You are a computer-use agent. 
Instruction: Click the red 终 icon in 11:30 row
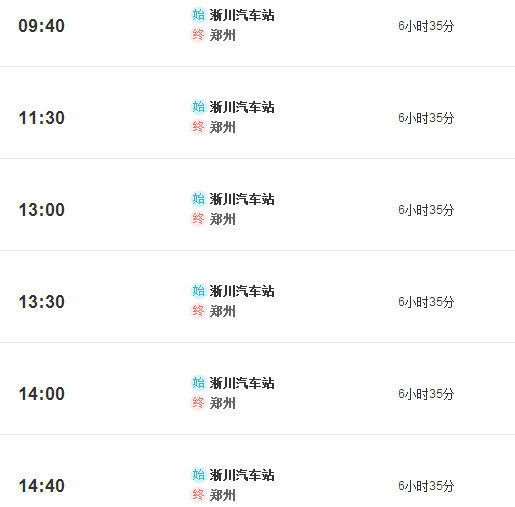198,127
